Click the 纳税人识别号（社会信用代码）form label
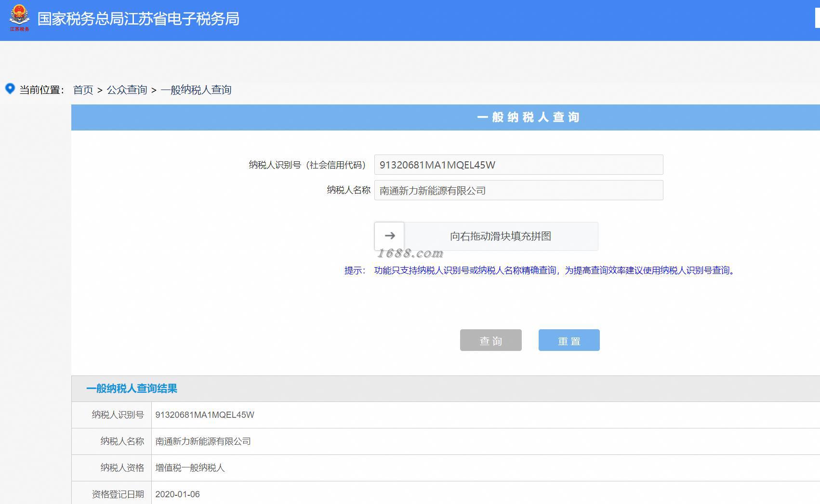 [307, 165]
